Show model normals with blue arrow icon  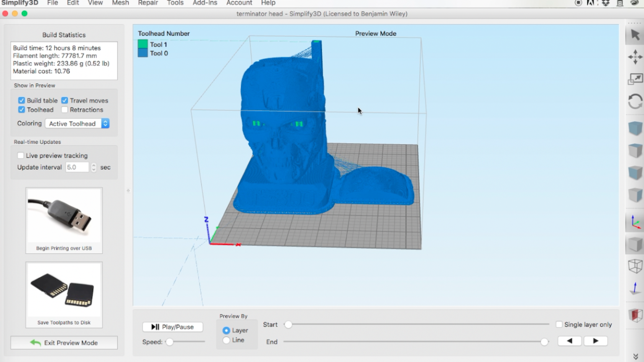pos(635,288)
